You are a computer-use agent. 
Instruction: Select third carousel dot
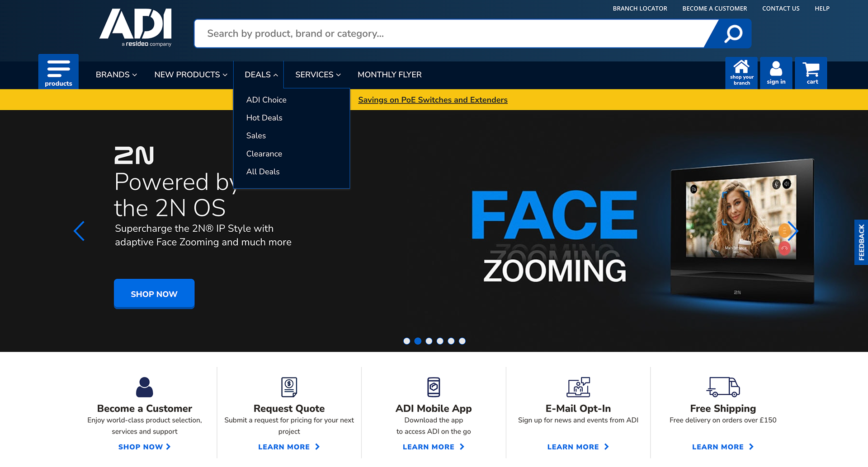[x=429, y=341]
